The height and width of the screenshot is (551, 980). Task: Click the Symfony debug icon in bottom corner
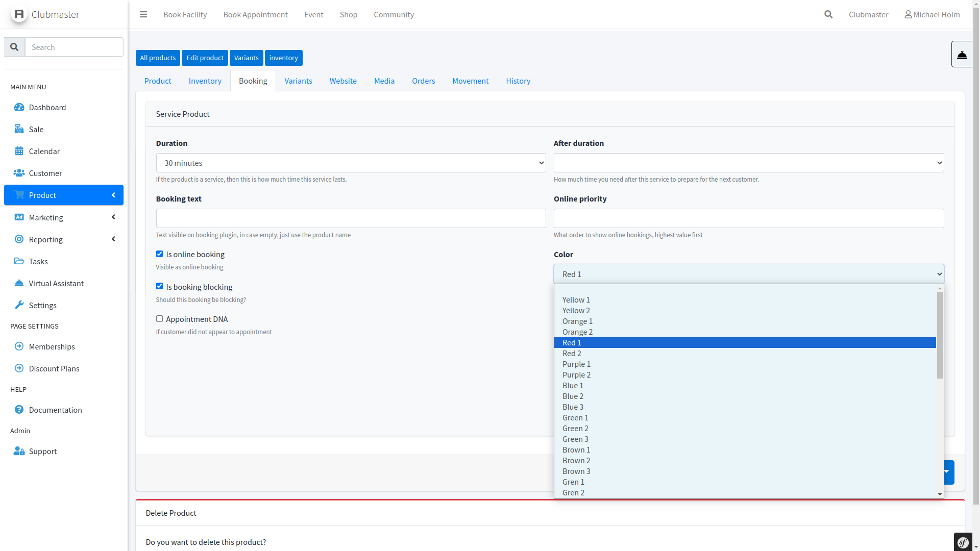(963, 542)
